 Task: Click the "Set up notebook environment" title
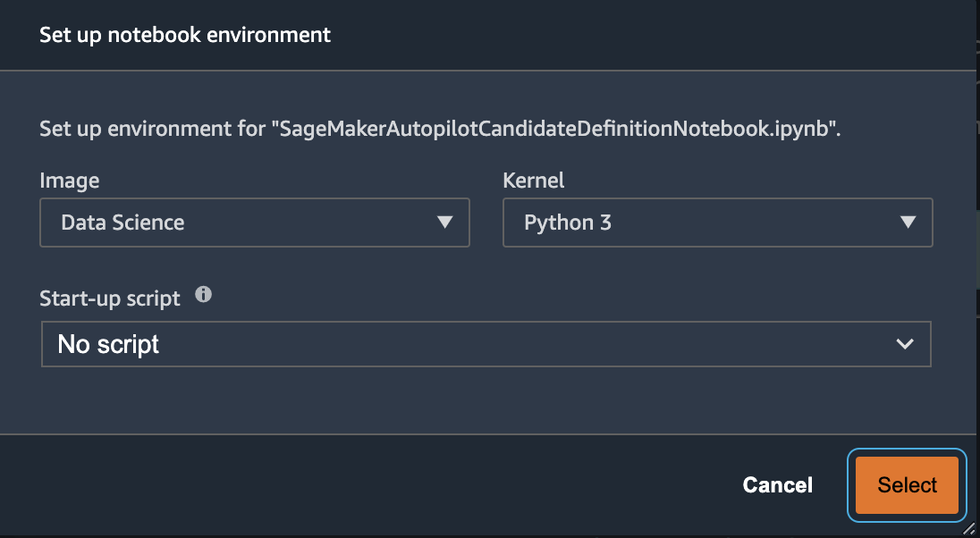(x=185, y=36)
